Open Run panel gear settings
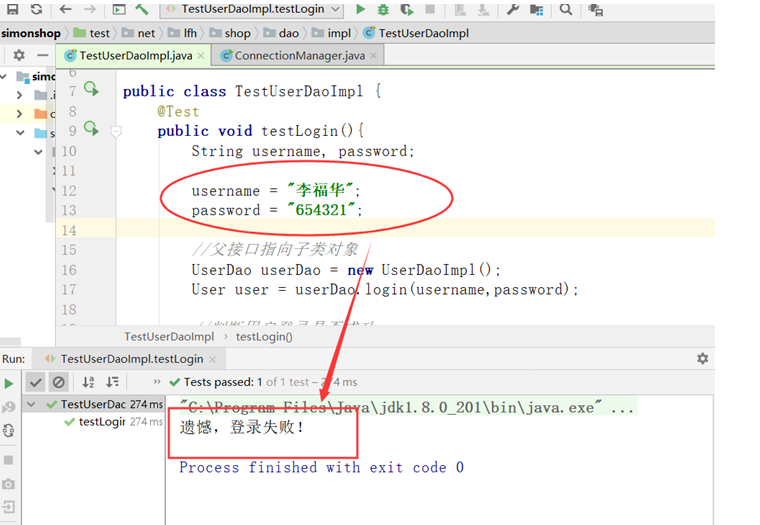 (702, 358)
